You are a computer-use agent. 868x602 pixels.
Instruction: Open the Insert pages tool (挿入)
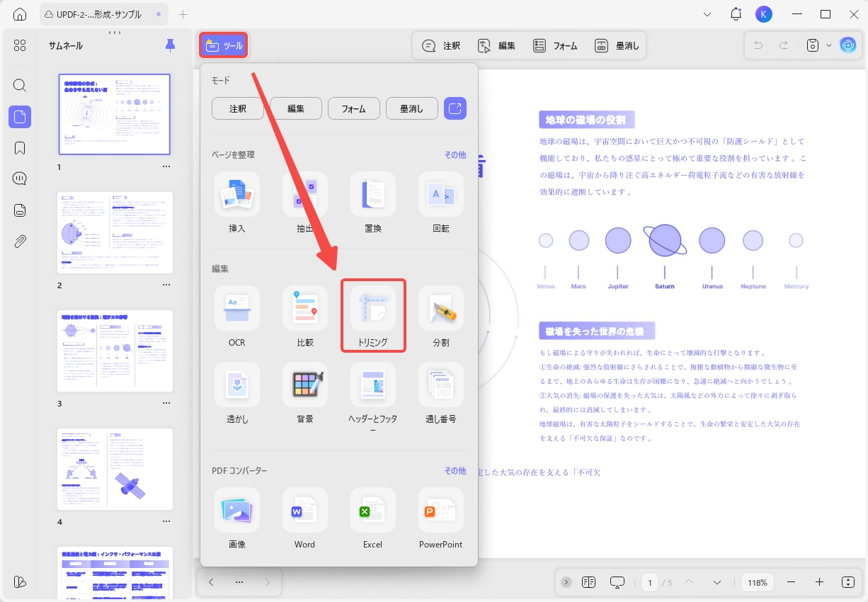click(x=236, y=203)
